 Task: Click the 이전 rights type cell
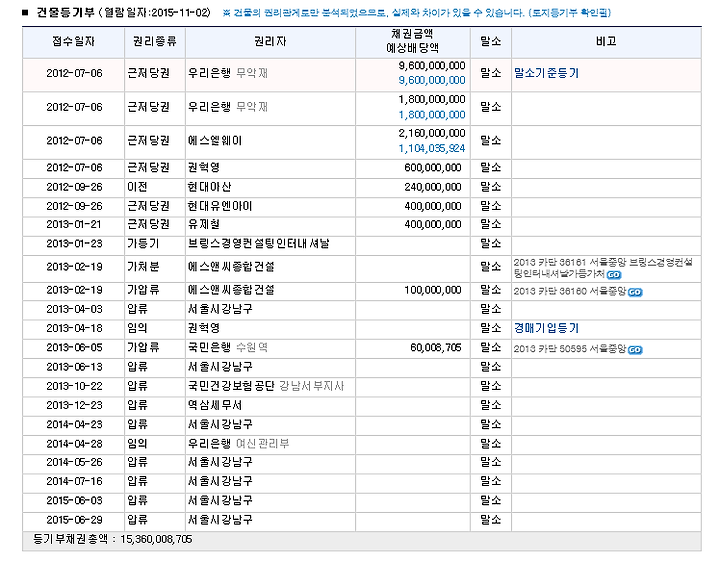click(137, 187)
